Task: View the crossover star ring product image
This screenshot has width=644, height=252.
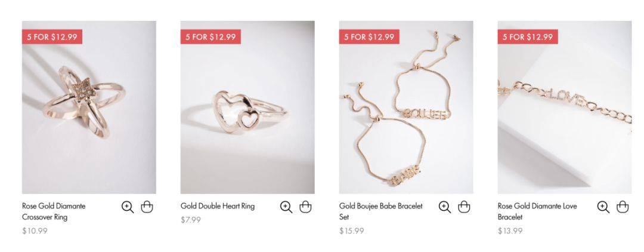Action: 89,107
